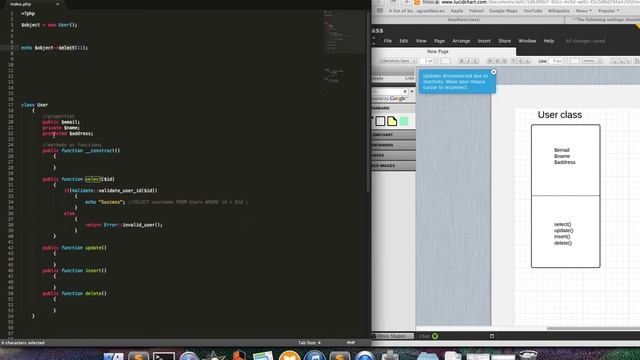
Task: Open Finder from the Dock
Action: coord(113,356)
